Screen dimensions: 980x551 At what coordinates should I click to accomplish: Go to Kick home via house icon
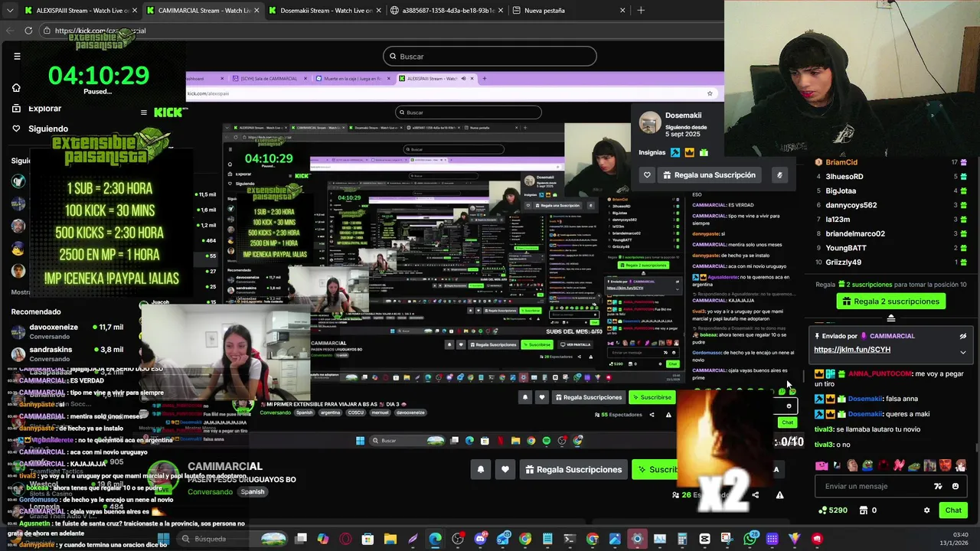click(16, 87)
